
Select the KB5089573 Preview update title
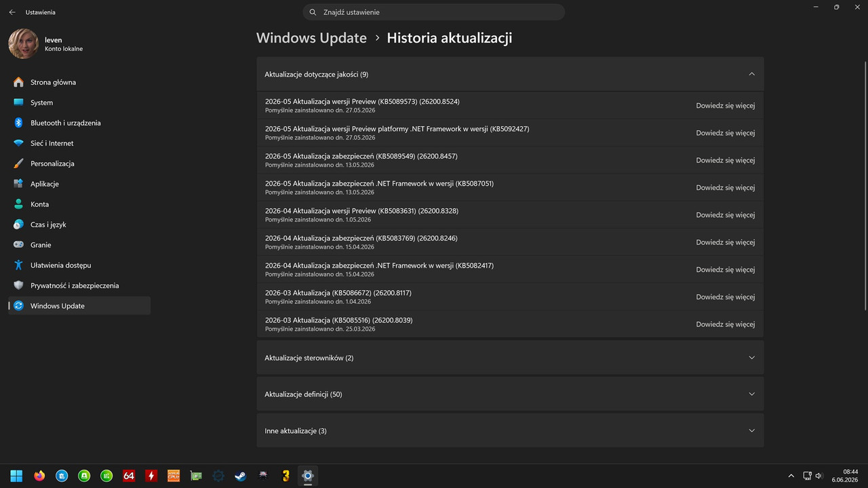pyautogui.click(x=362, y=102)
